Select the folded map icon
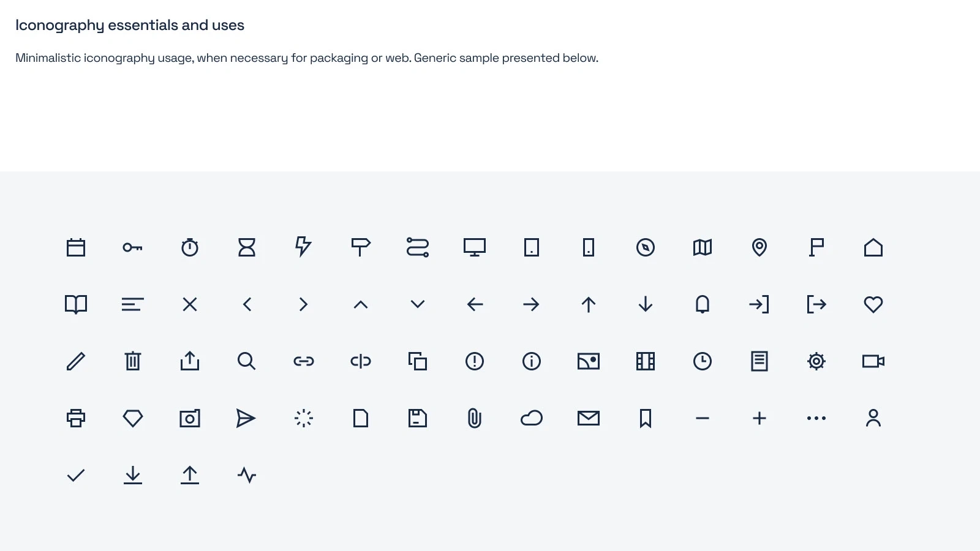The width and height of the screenshot is (980, 551). pyautogui.click(x=703, y=247)
